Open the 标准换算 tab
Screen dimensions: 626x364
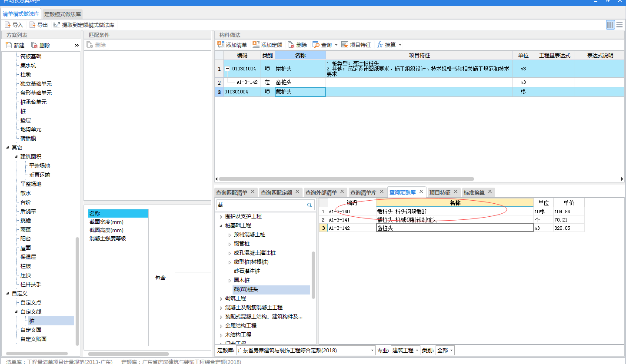click(474, 192)
